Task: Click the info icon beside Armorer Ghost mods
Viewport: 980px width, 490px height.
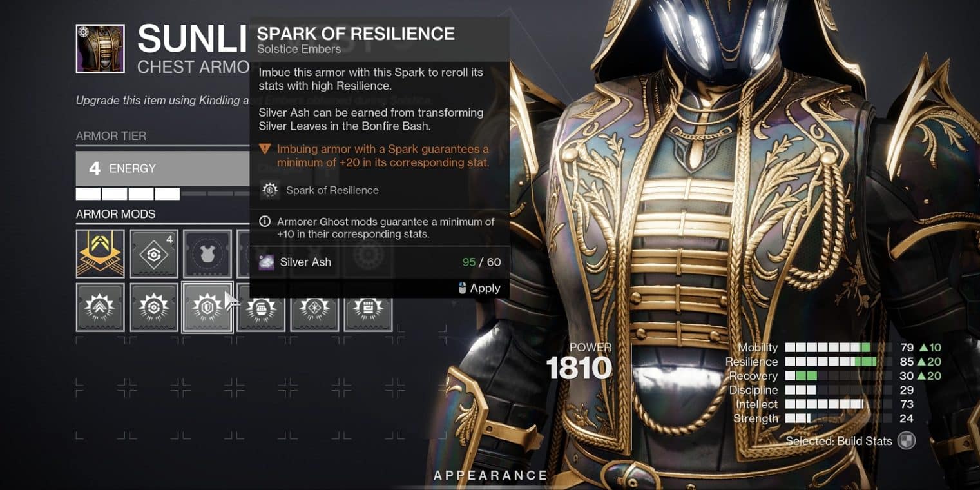Action: [264, 221]
